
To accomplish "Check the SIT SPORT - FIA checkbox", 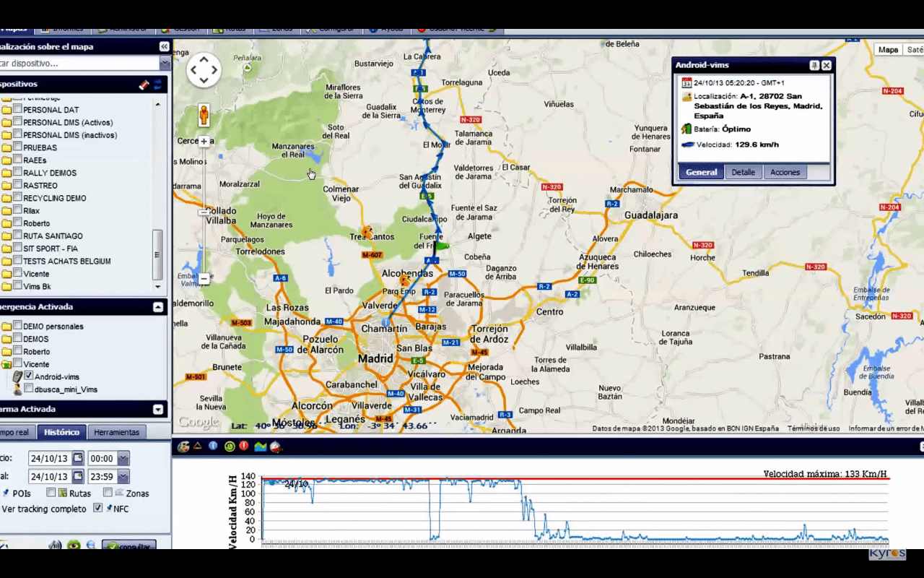I will 17,248.
